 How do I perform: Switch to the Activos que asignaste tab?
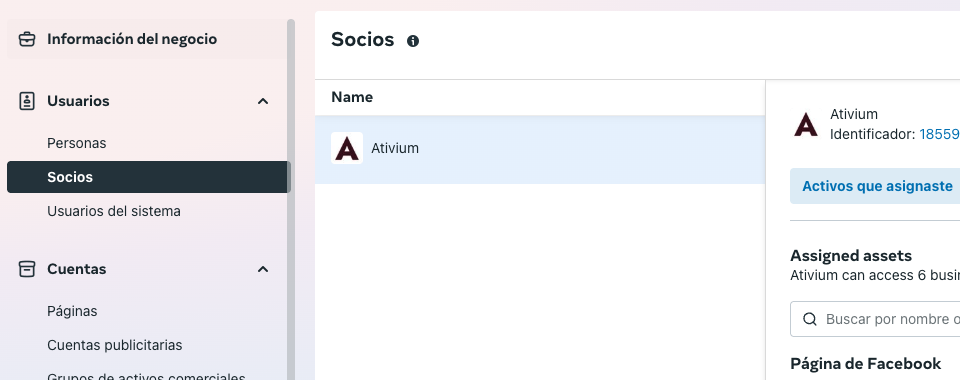(877, 186)
